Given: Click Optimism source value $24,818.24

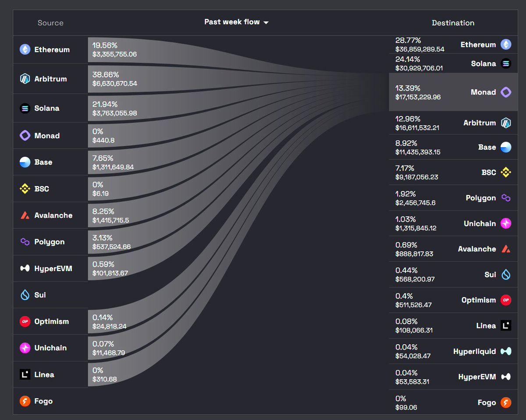Looking at the screenshot, I should pyautogui.click(x=110, y=326).
